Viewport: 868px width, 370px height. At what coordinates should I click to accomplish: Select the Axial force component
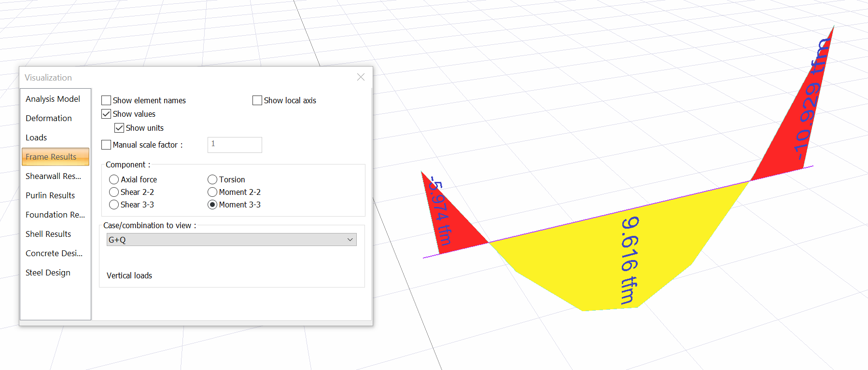pyautogui.click(x=114, y=179)
